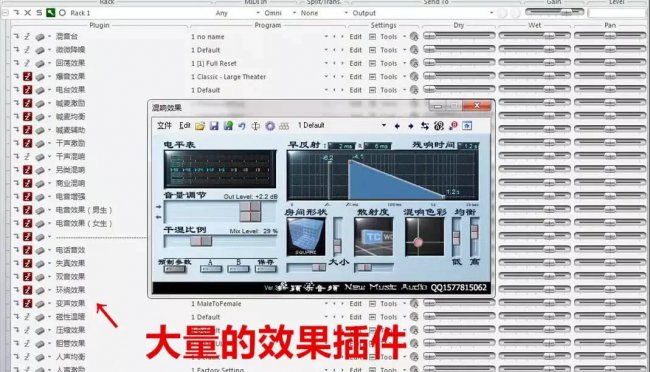Click plugin brick icon in '1 [1] Full Reset' row
Viewport: 650px width, 372px height.
pos(40,63)
